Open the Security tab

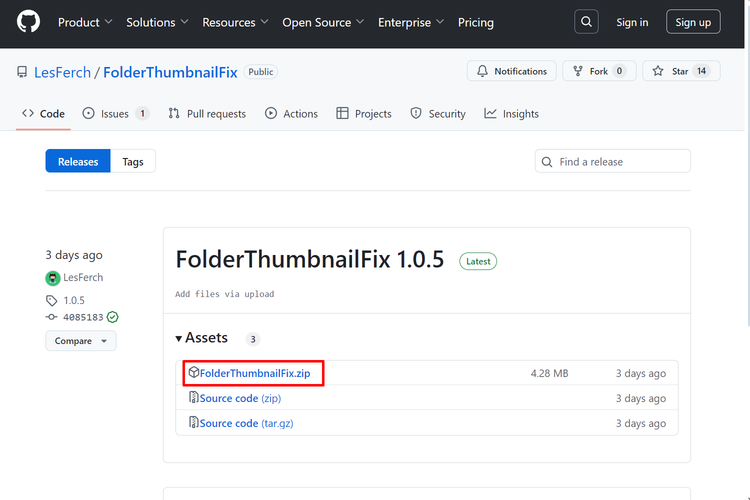438,114
